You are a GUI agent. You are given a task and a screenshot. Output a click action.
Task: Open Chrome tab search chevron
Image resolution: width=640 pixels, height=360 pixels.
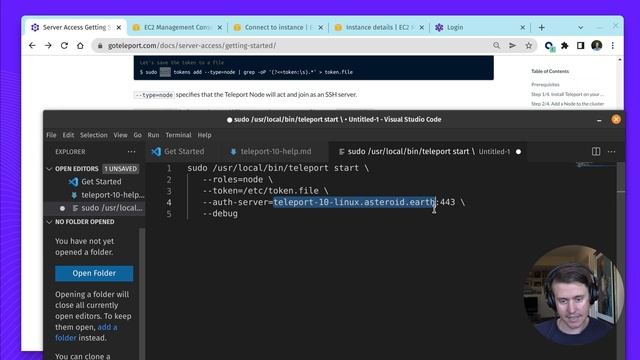580,28
